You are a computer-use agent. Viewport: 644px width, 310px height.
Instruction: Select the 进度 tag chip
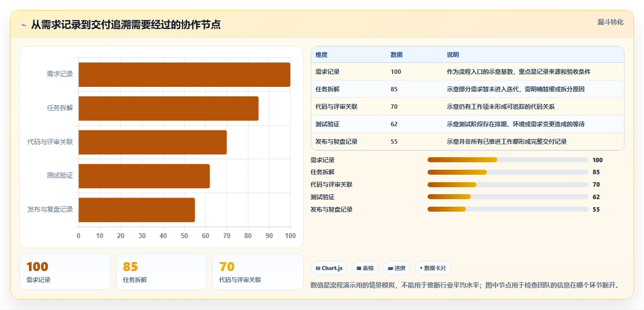[x=397, y=268]
